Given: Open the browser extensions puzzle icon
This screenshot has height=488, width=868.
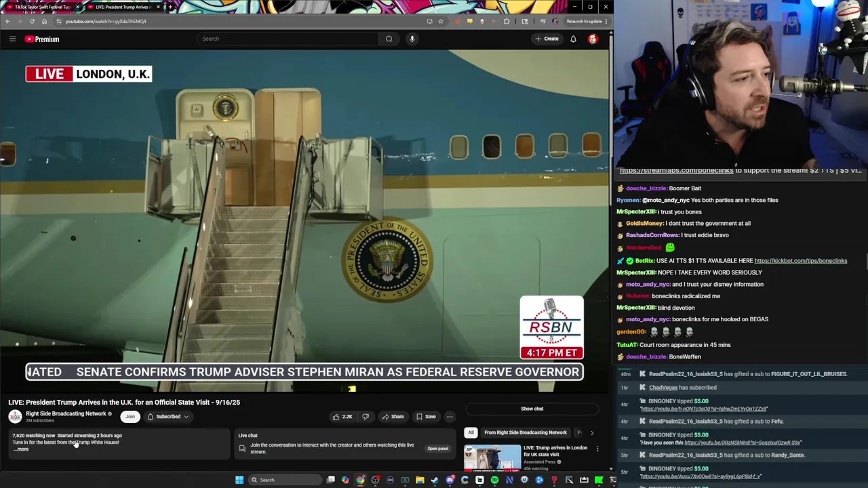Looking at the screenshot, I should (x=506, y=21).
